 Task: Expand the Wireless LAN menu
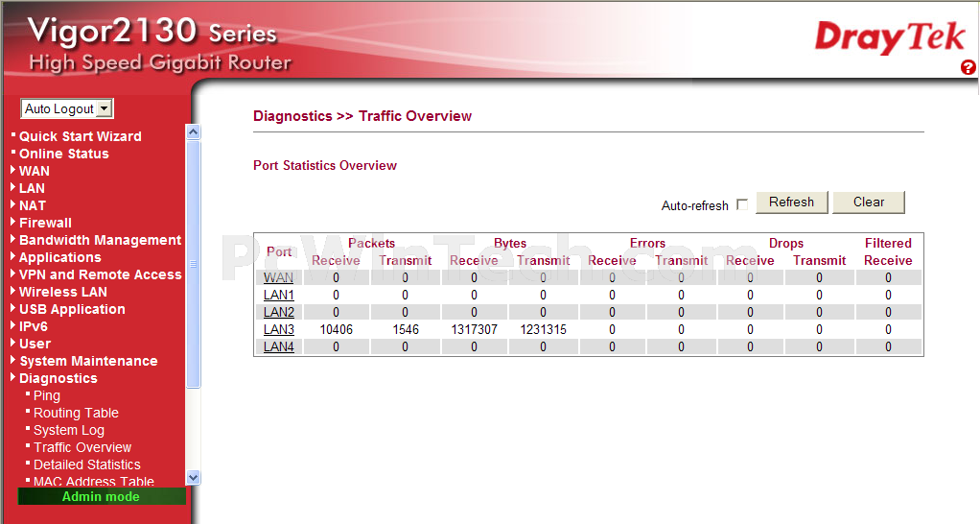click(x=63, y=292)
